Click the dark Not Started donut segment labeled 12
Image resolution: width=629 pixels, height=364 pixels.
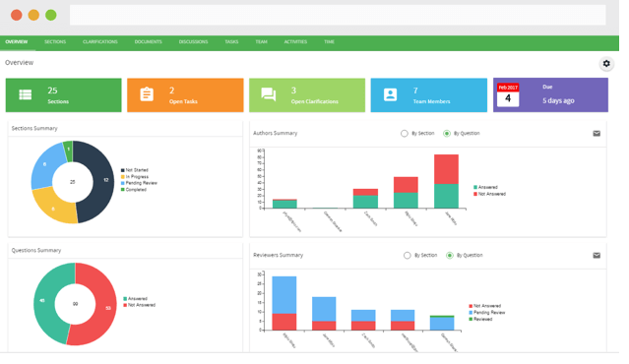(x=103, y=180)
